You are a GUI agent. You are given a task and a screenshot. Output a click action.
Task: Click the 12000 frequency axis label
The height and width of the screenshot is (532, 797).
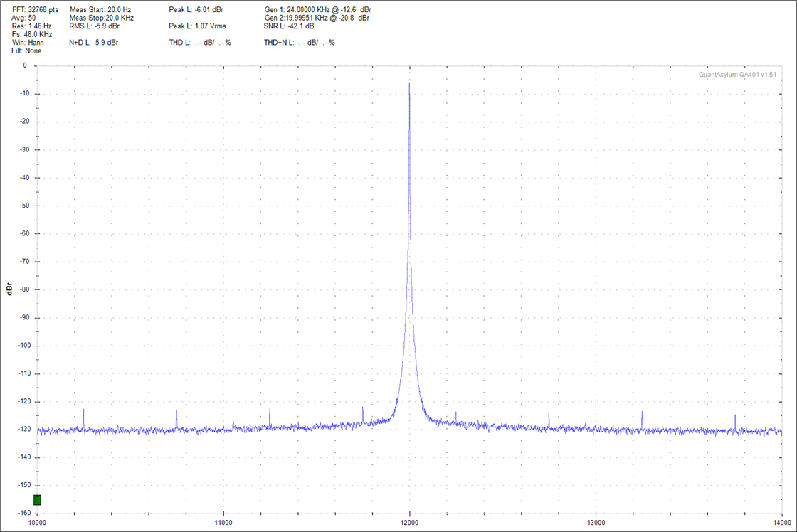(410, 523)
